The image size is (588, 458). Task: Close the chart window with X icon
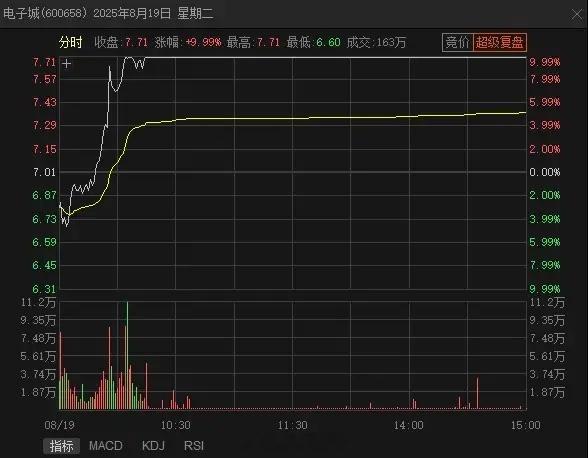point(577,15)
